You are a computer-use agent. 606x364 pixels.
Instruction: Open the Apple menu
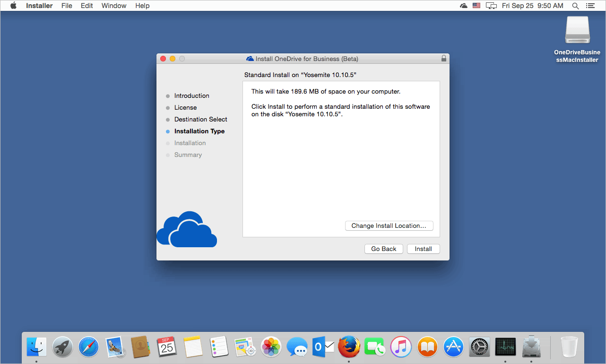point(13,6)
